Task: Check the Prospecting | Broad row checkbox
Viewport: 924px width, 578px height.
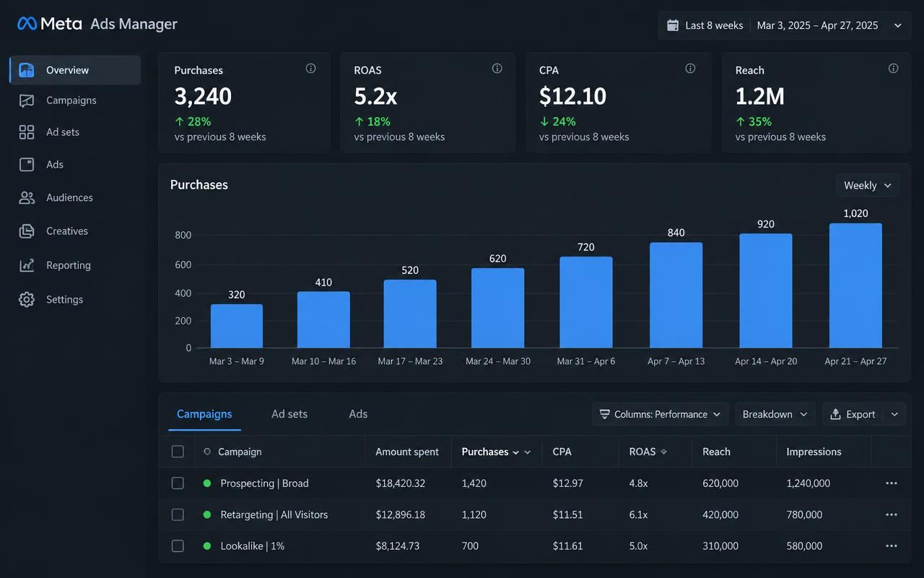Action: tap(178, 483)
